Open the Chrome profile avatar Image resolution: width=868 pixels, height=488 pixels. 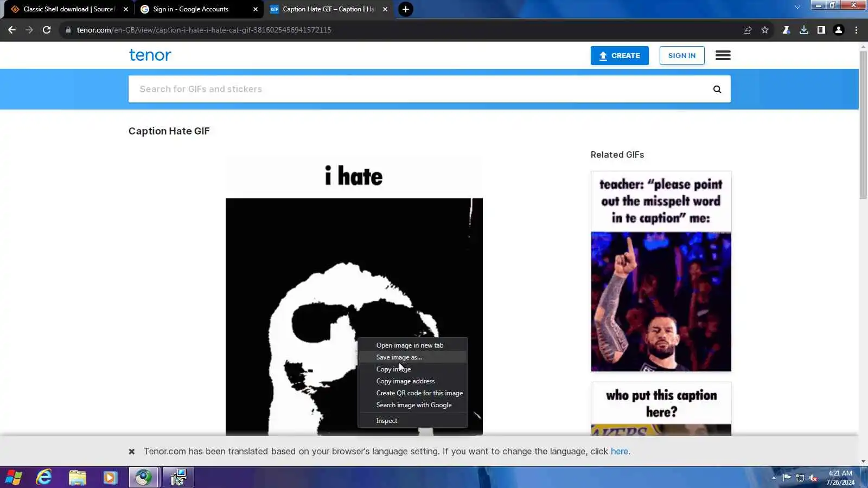839,30
